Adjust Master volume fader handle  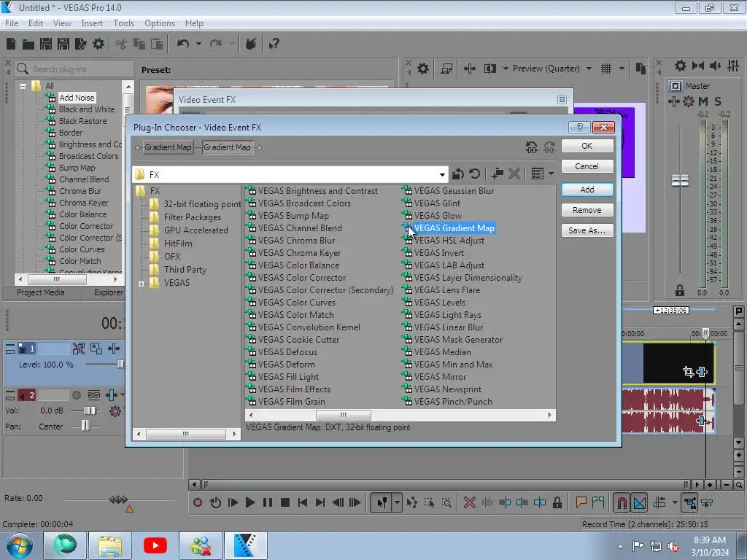(680, 181)
